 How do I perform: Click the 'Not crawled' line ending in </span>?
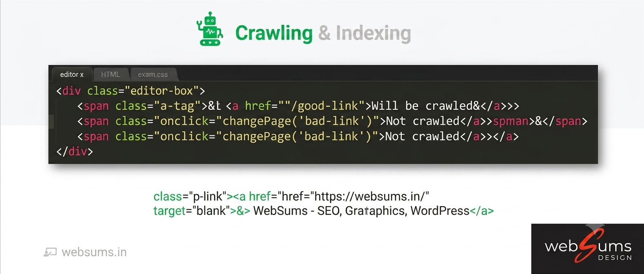332,121
